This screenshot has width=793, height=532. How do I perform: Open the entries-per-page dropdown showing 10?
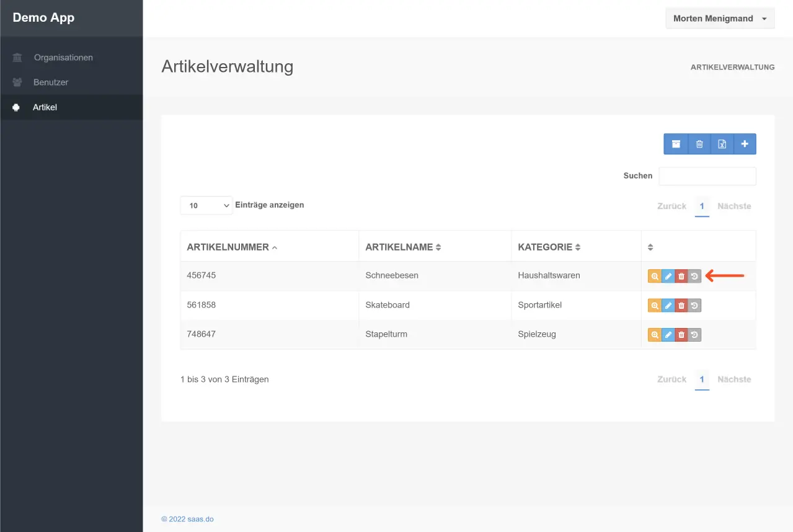click(206, 205)
